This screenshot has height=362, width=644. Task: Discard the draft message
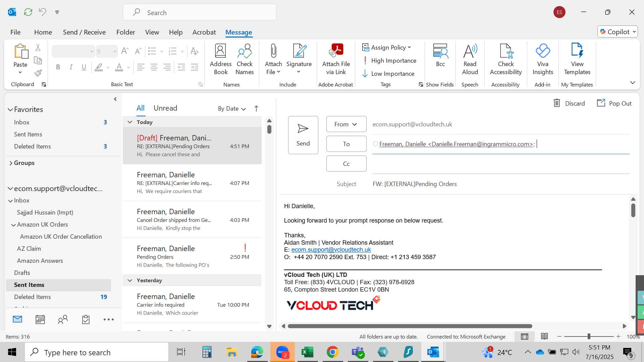569,103
